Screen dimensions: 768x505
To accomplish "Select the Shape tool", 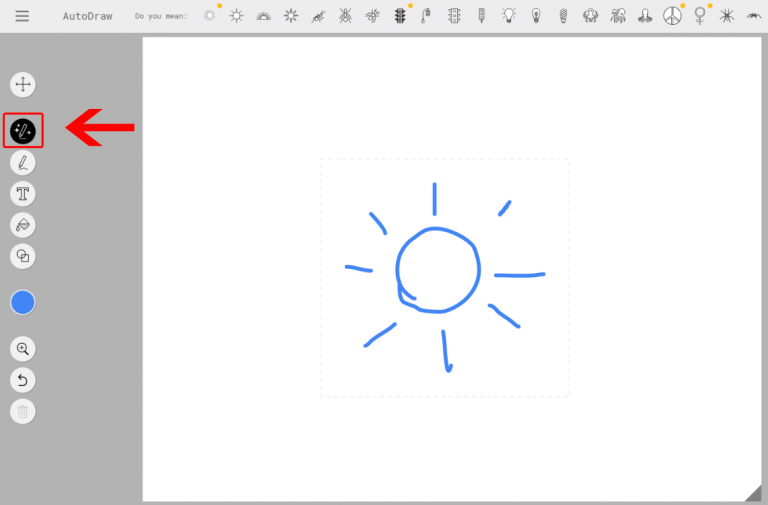I will tap(23, 256).
